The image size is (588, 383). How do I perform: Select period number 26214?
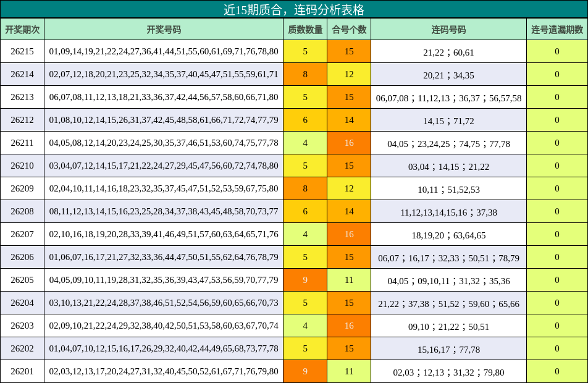(22, 74)
